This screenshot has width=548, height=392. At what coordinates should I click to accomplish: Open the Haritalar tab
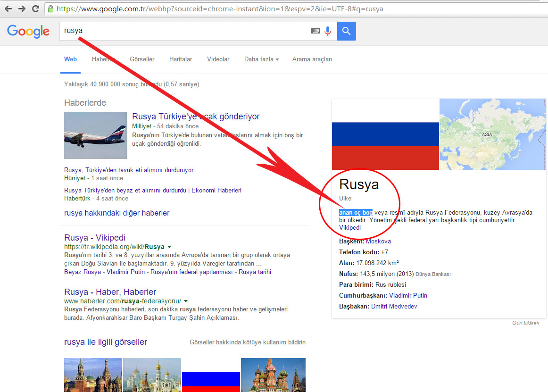pyautogui.click(x=181, y=59)
